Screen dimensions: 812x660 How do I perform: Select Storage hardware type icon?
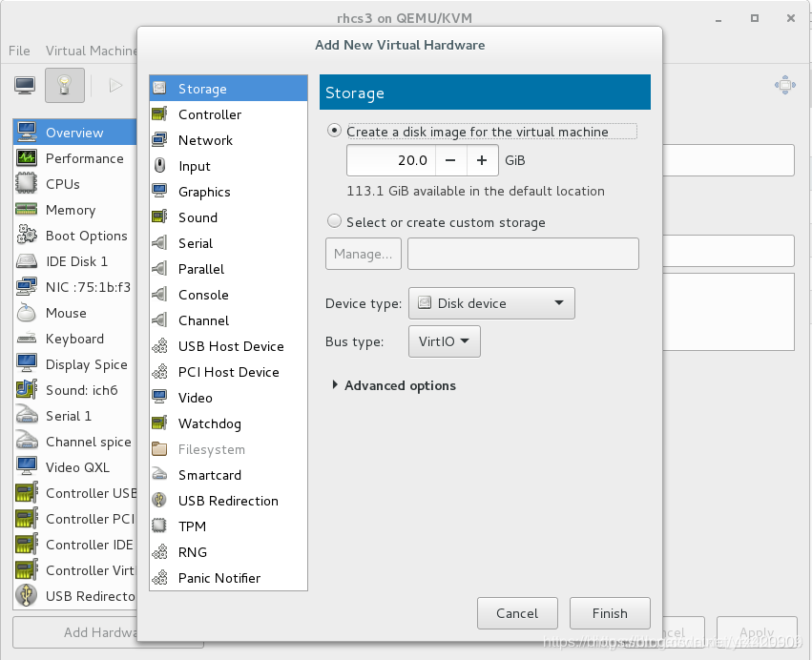[159, 88]
